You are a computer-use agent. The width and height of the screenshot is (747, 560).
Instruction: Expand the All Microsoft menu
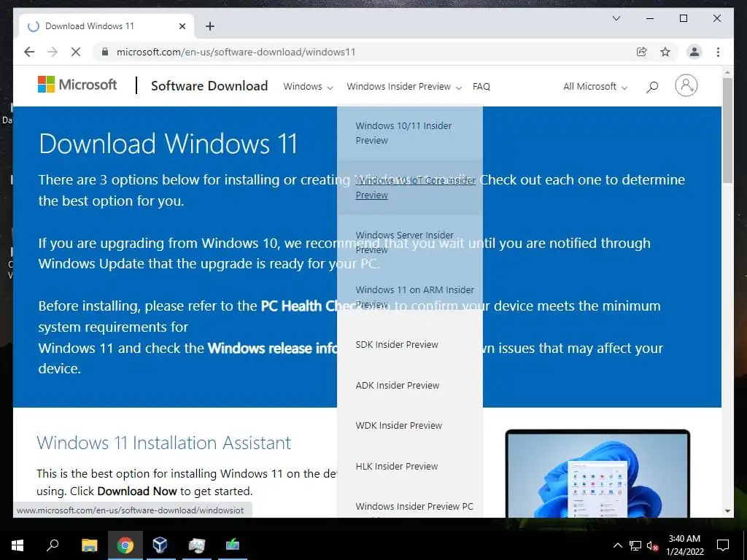click(595, 87)
